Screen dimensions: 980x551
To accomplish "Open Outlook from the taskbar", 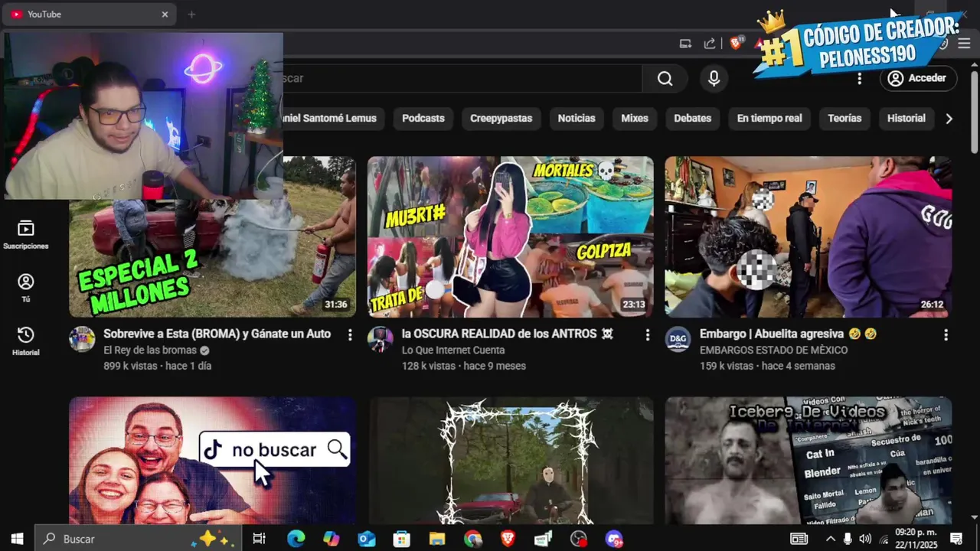I will point(367,539).
